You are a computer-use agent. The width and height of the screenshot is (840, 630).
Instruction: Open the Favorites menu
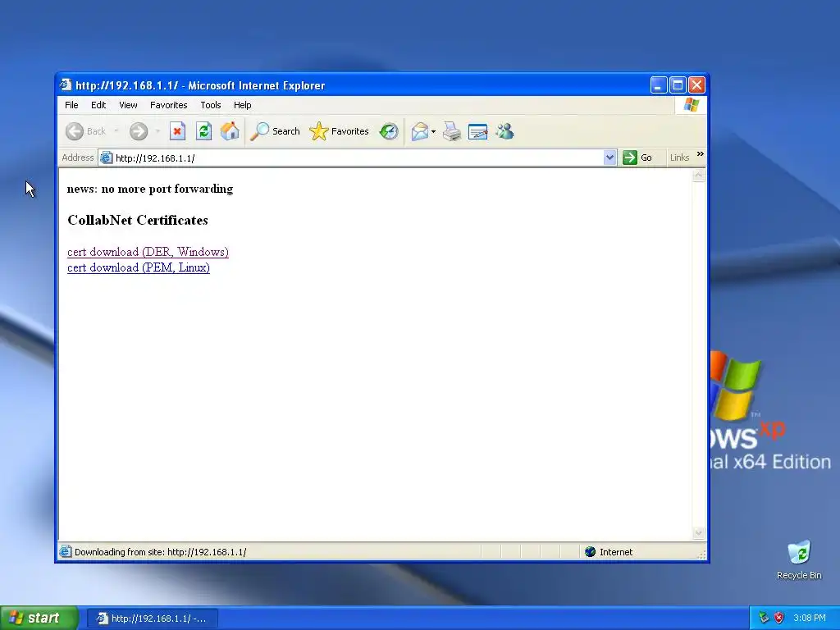(169, 105)
